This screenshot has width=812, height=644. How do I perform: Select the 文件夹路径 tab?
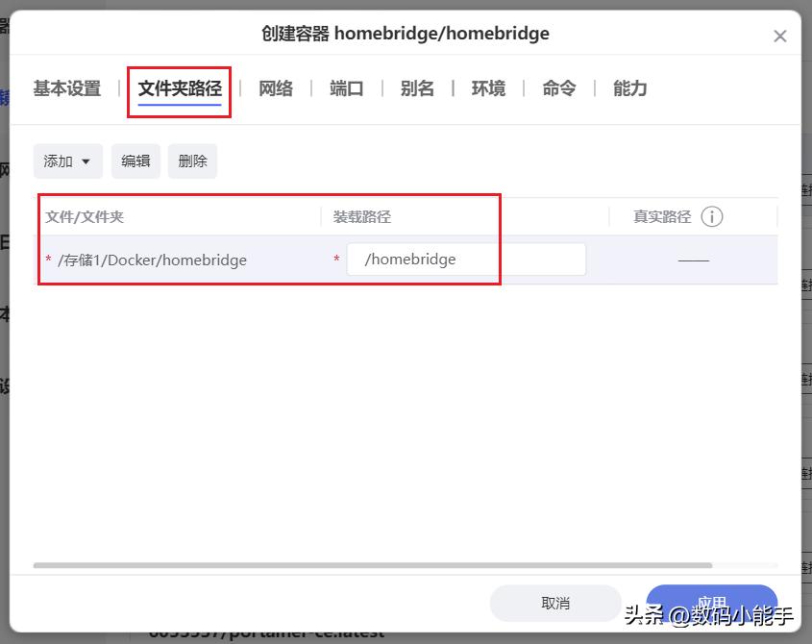point(180,88)
